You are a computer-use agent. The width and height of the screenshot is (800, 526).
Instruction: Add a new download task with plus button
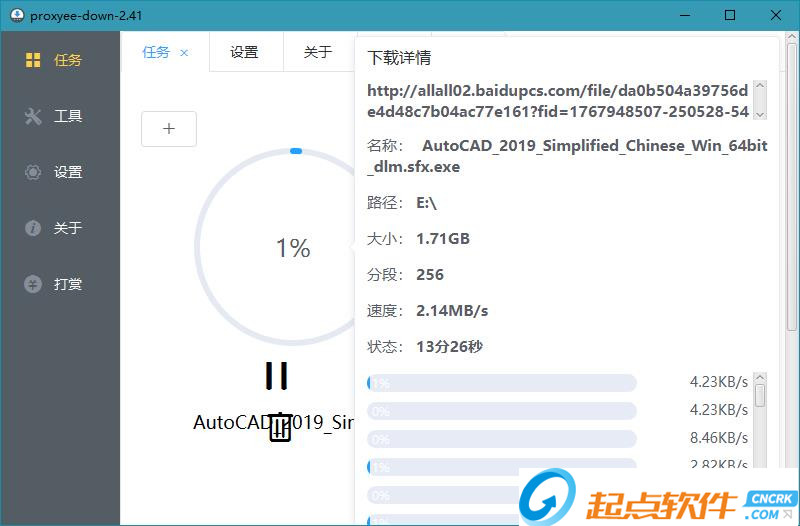[169, 129]
